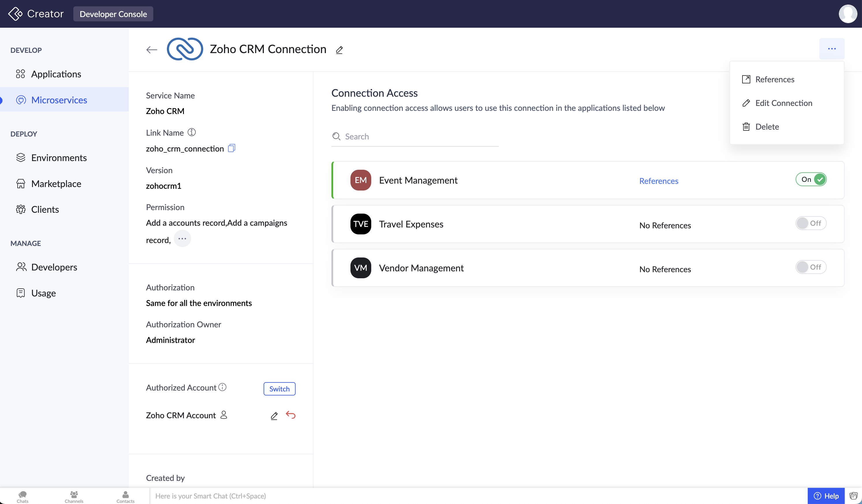This screenshot has height=504, width=862.
Task: Open the user profile avatar menu
Action: [x=848, y=14]
